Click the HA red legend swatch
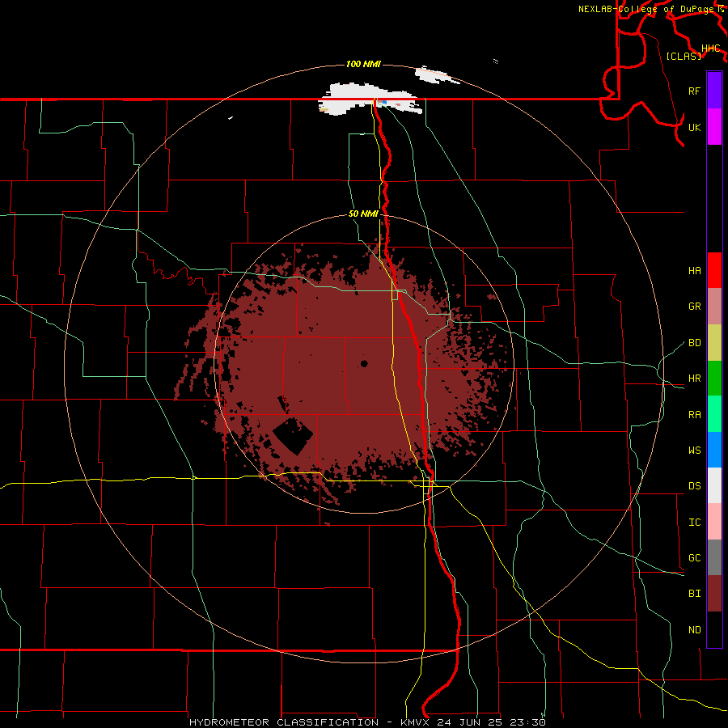 (714, 270)
